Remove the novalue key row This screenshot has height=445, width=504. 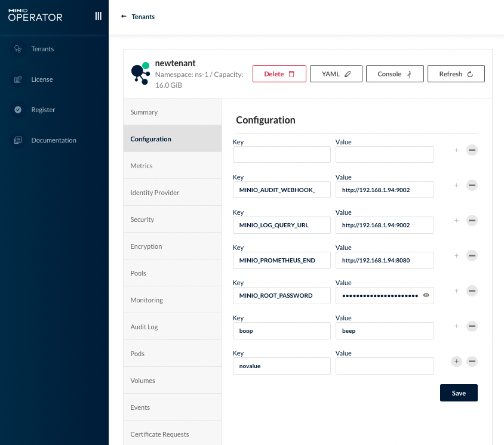[472, 361]
